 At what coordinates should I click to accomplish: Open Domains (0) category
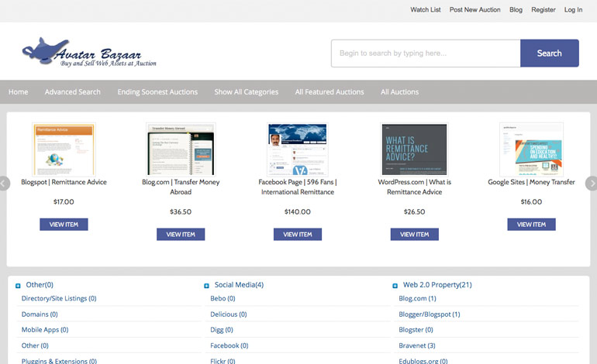(40, 314)
